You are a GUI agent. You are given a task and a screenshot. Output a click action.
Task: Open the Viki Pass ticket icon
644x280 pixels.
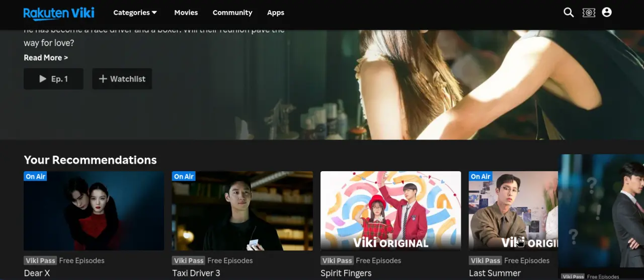tap(589, 13)
